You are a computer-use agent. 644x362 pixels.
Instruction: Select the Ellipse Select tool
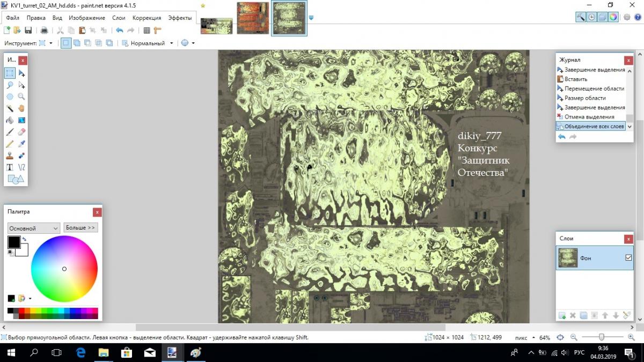tap(10, 97)
